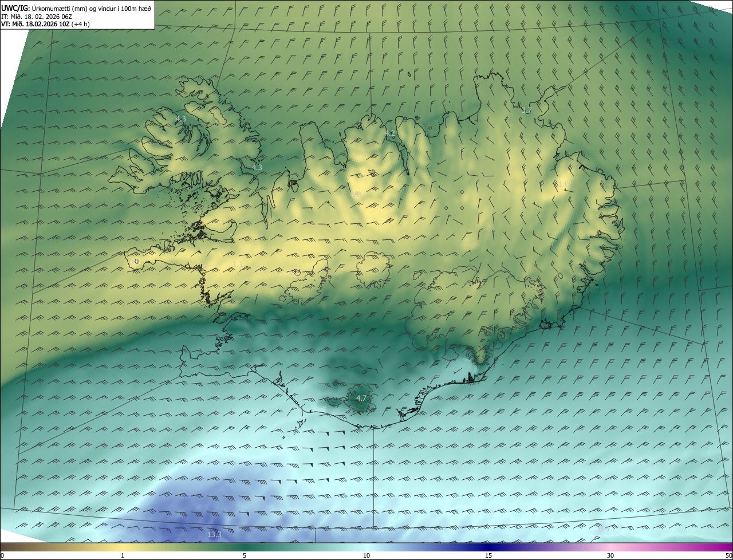Click the 10.6 value label near the bottom edge
Screen dimensions: 733x560
click(x=602, y=529)
